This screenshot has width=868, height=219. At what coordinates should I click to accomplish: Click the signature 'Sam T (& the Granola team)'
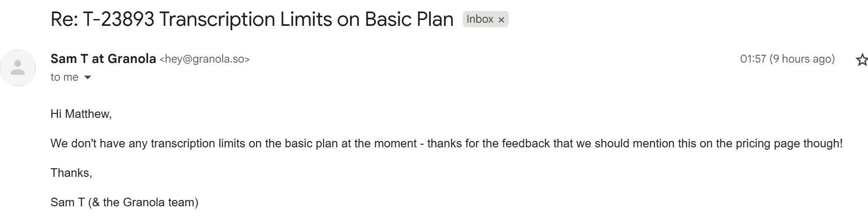[124, 202]
